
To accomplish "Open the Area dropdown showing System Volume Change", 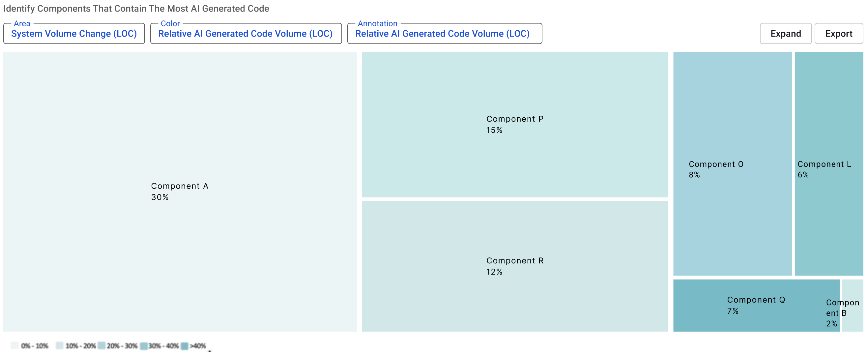I will click(x=74, y=34).
